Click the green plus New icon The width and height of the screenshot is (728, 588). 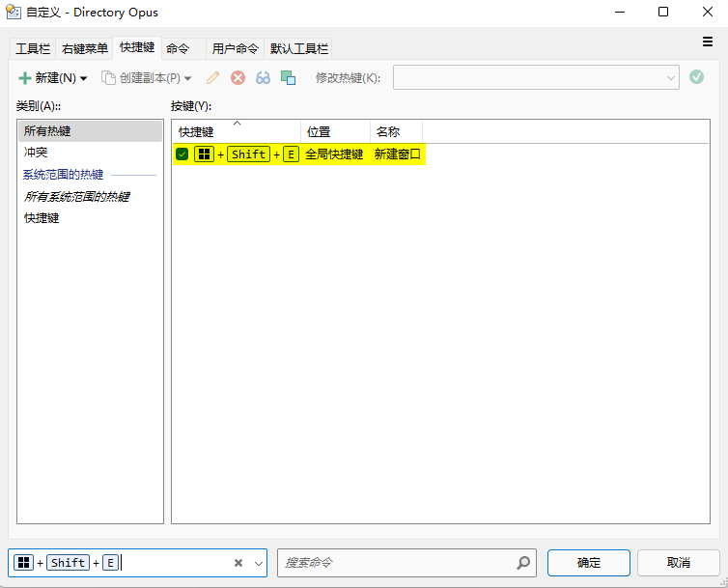pyautogui.click(x=24, y=78)
